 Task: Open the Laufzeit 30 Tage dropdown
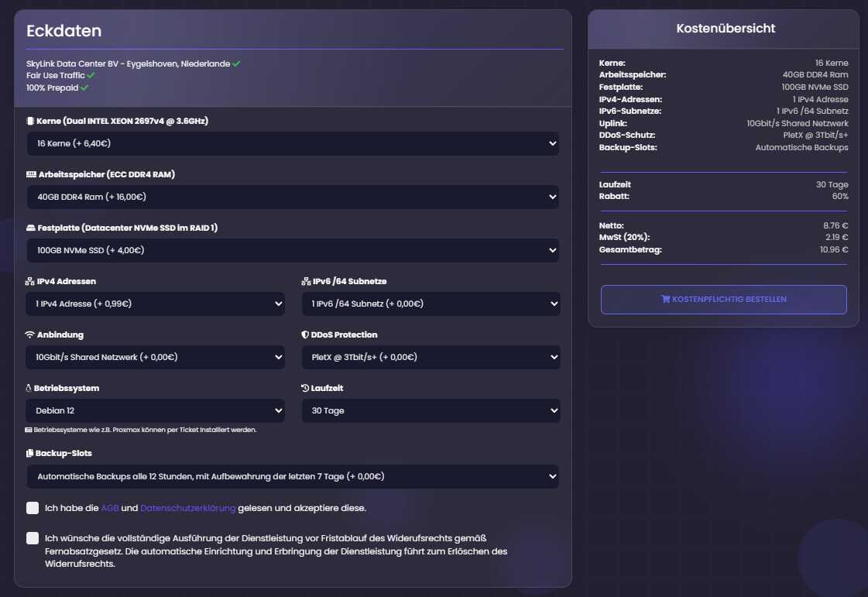point(431,410)
